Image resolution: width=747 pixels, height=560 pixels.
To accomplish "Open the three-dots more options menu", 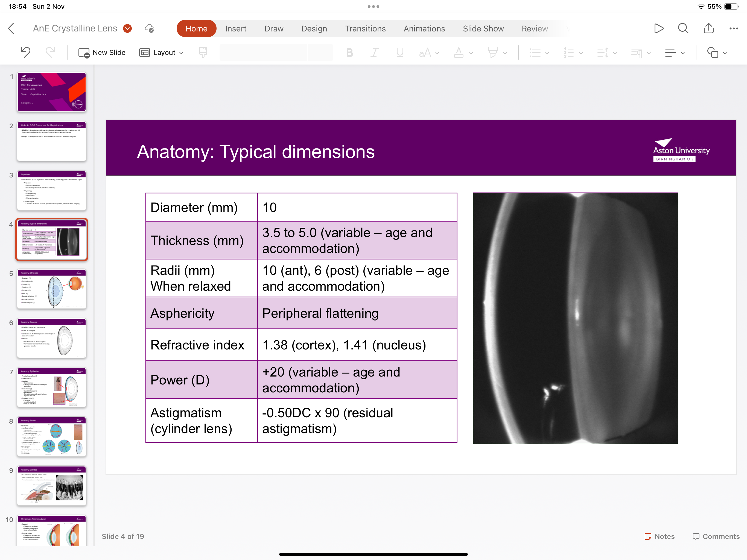I will tap(733, 29).
